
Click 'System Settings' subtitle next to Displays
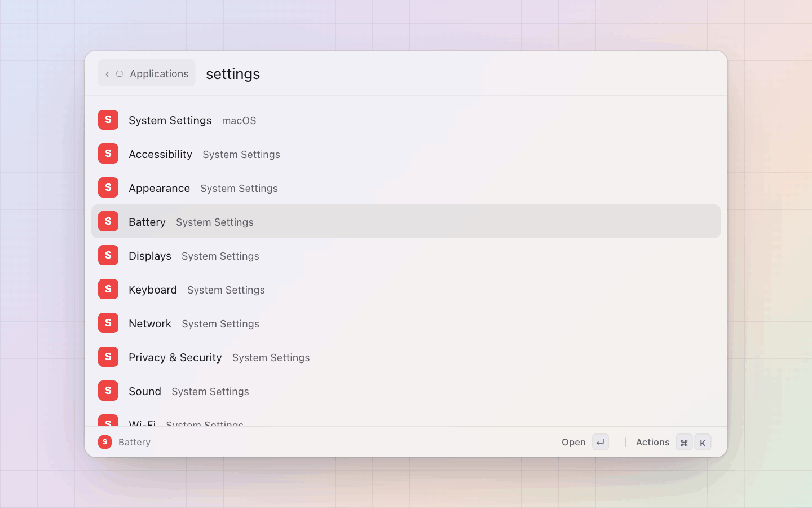(220, 256)
